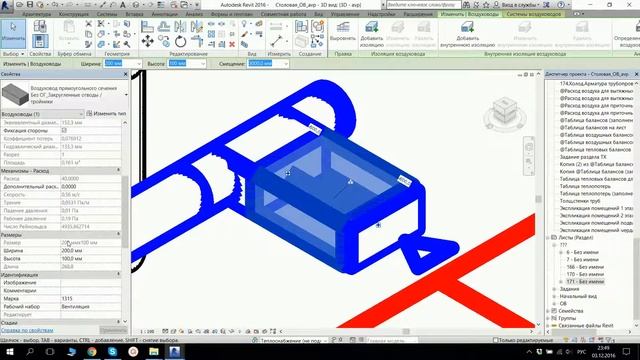Image resolution: width=640 pixels, height=360 pixels.
Task: Open Справка по свойствам link
Action: click(27, 330)
